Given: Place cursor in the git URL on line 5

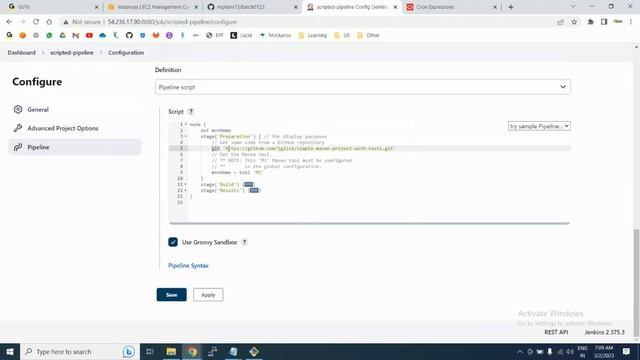Looking at the screenshot, I should pyautogui.click(x=310, y=148).
